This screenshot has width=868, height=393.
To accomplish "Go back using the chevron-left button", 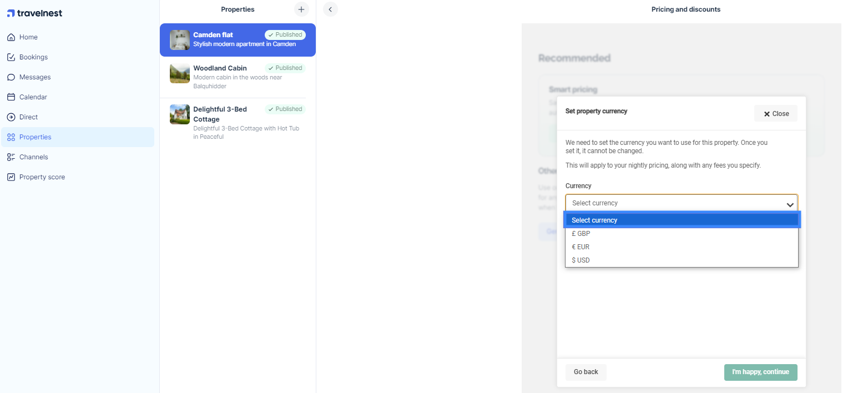I will point(330,9).
